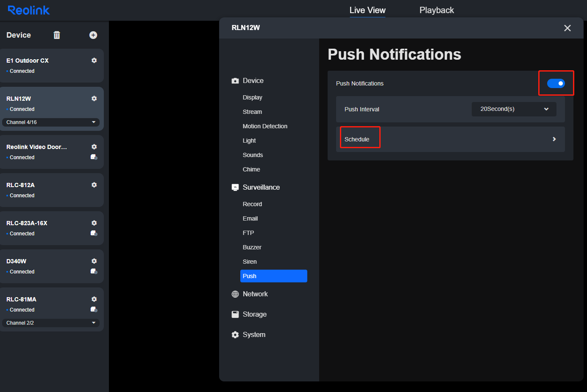Select the E1 Outdoor CX device card
The image size is (587, 392).
(51, 66)
